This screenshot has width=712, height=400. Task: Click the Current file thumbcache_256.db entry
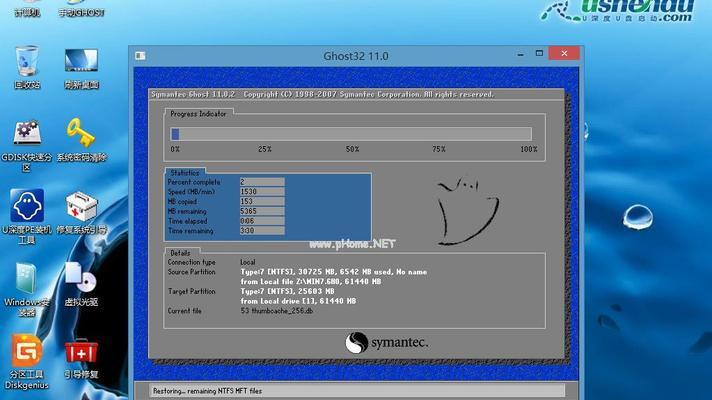point(275,311)
